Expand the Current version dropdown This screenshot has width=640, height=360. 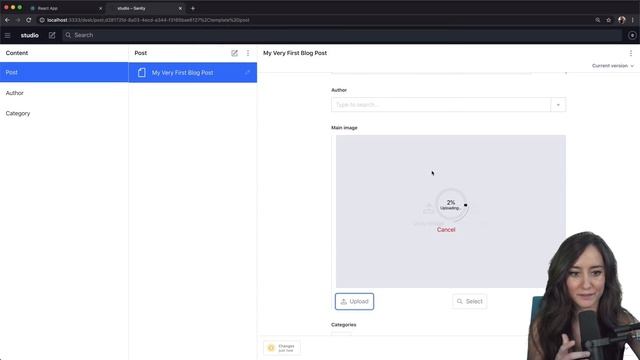pos(613,66)
